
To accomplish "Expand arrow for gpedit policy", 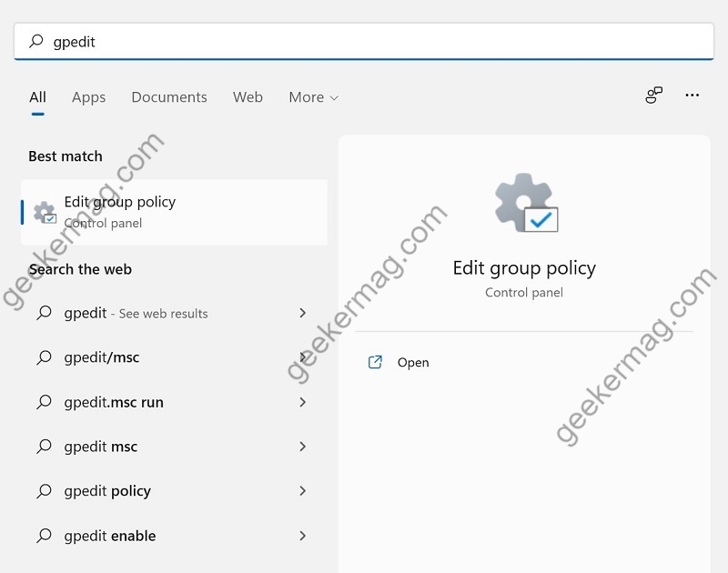I will 303,491.
